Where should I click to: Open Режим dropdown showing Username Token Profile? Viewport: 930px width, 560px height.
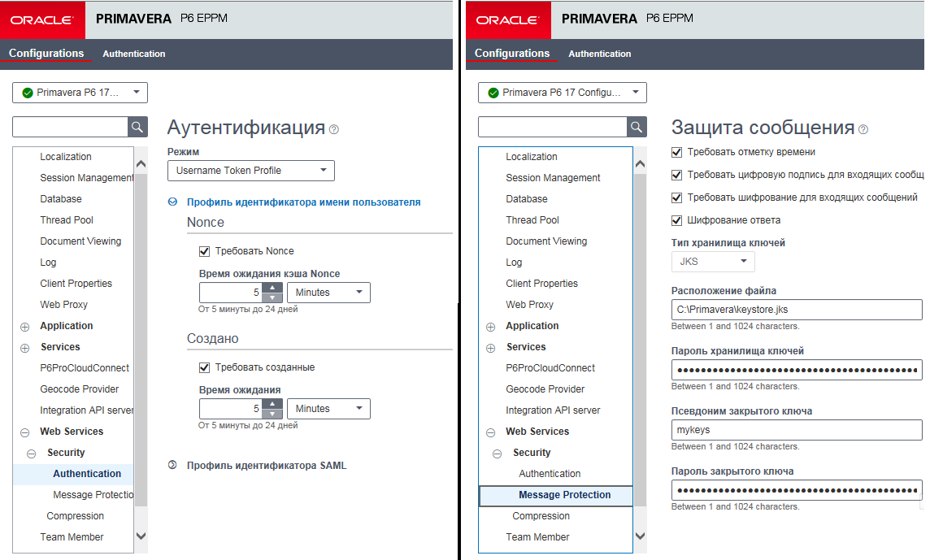coord(251,170)
